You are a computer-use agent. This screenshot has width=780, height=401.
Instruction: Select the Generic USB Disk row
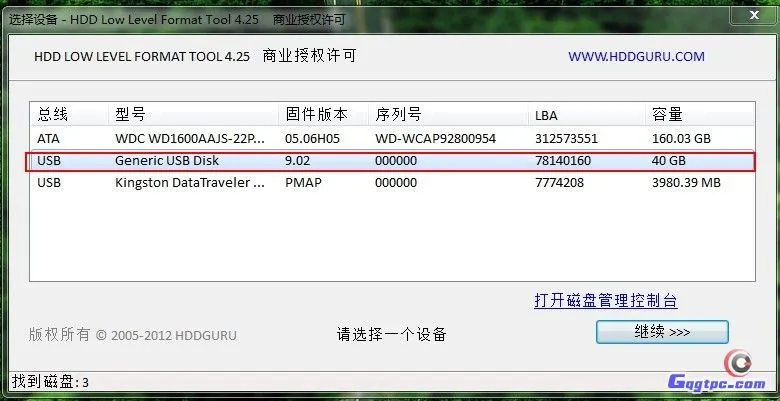[392, 161]
